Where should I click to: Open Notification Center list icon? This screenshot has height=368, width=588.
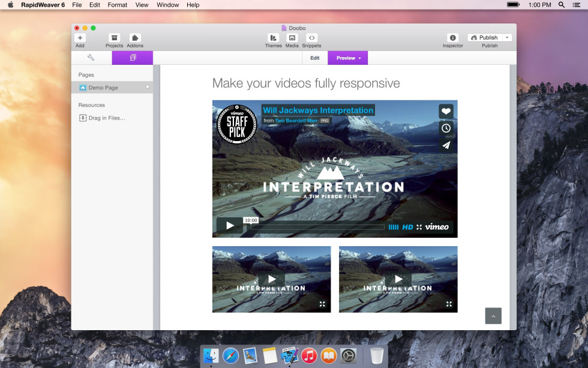577,5
